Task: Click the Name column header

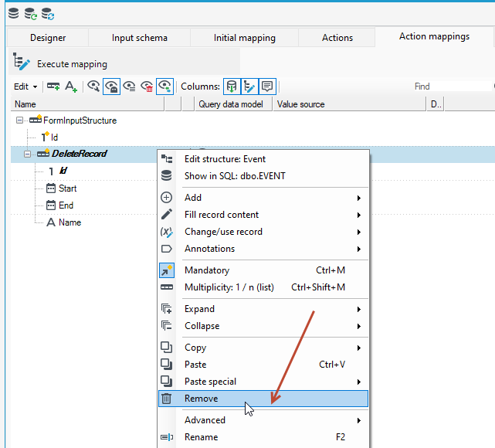Action: pos(87,104)
